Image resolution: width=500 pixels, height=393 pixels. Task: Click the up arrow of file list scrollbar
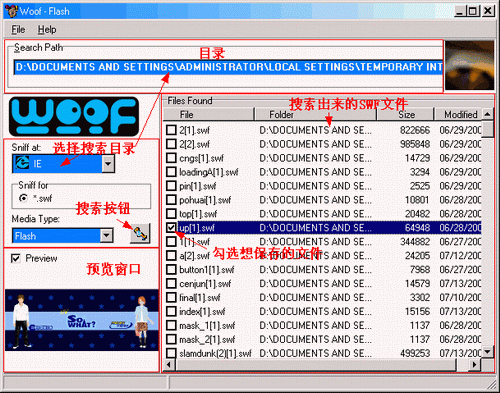[x=488, y=114]
